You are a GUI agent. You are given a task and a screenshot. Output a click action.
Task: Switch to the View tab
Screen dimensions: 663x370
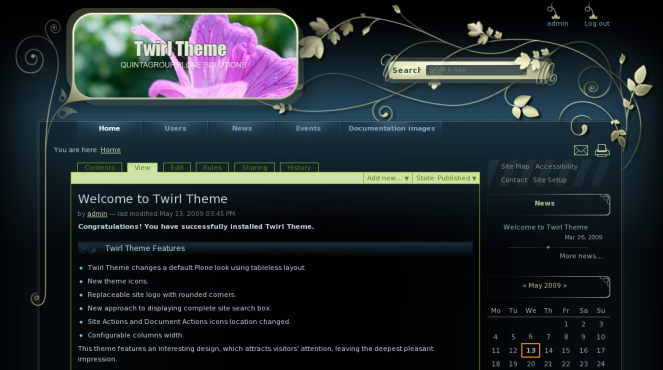[x=142, y=167]
